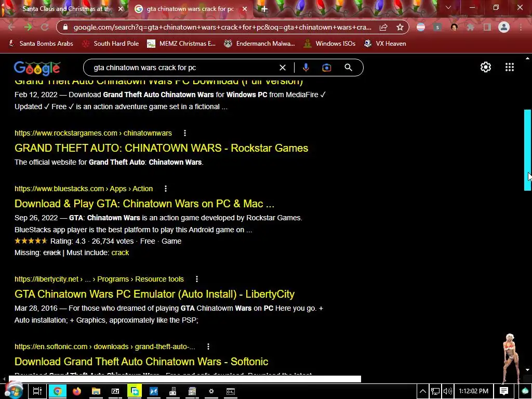Screen dimensions: 532x399
Task: Open File Explorer from the taskbar
Action: point(96,391)
